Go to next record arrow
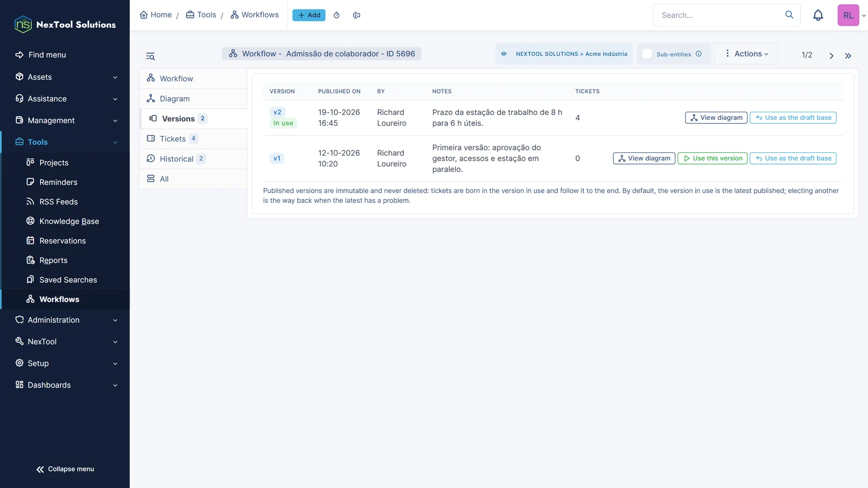 point(831,55)
